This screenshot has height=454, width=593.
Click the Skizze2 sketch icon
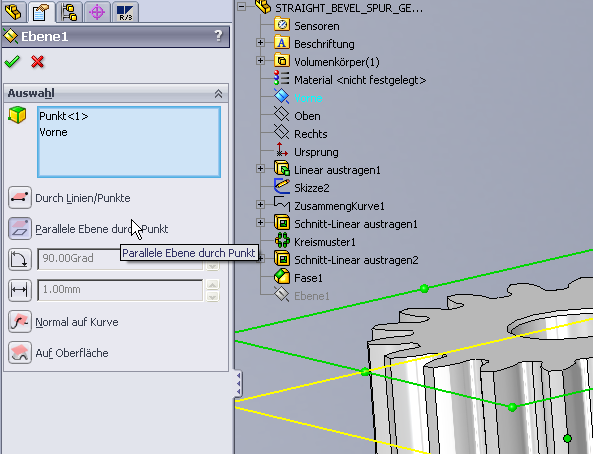click(x=282, y=187)
